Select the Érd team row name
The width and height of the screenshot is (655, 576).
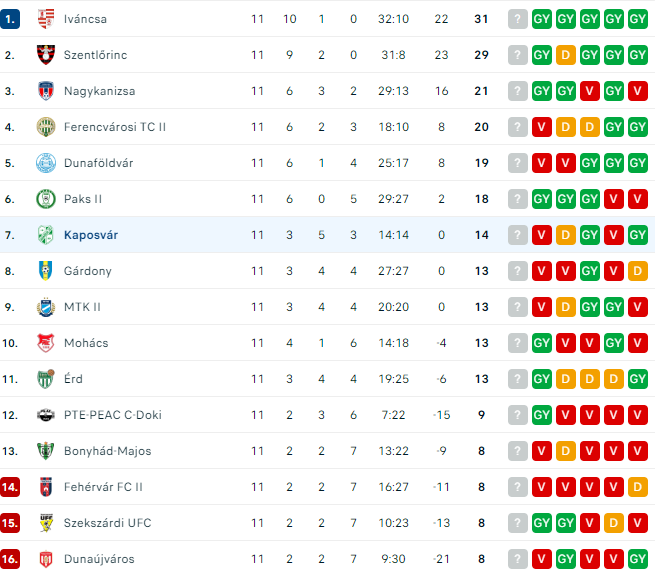[73, 379]
